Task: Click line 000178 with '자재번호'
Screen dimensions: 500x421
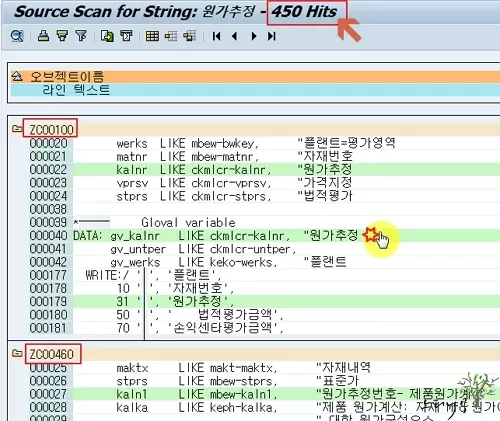Action: coord(264,288)
